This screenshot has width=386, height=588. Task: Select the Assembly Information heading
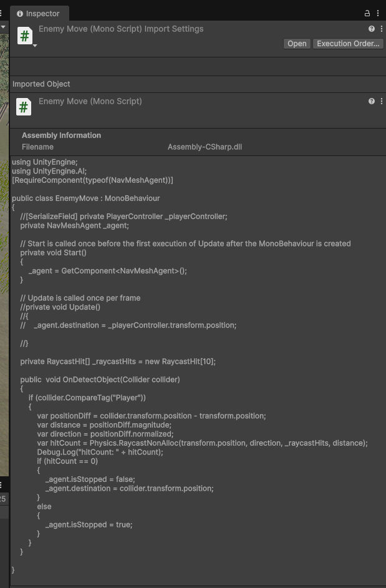pos(61,135)
